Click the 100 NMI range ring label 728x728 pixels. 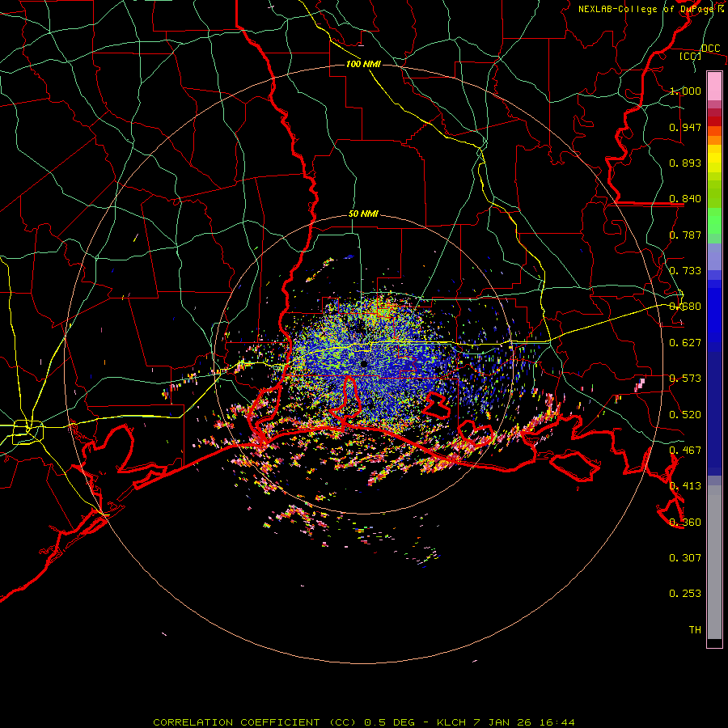[363, 64]
